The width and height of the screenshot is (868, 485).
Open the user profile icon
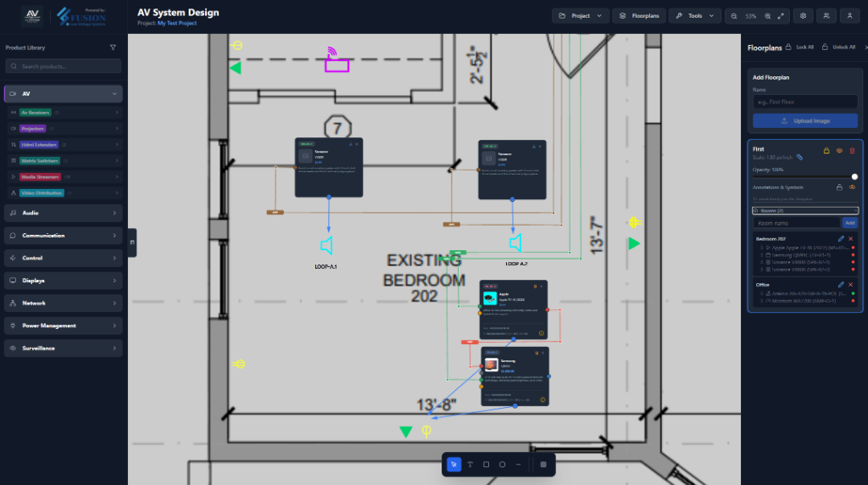pyautogui.click(x=849, y=16)
